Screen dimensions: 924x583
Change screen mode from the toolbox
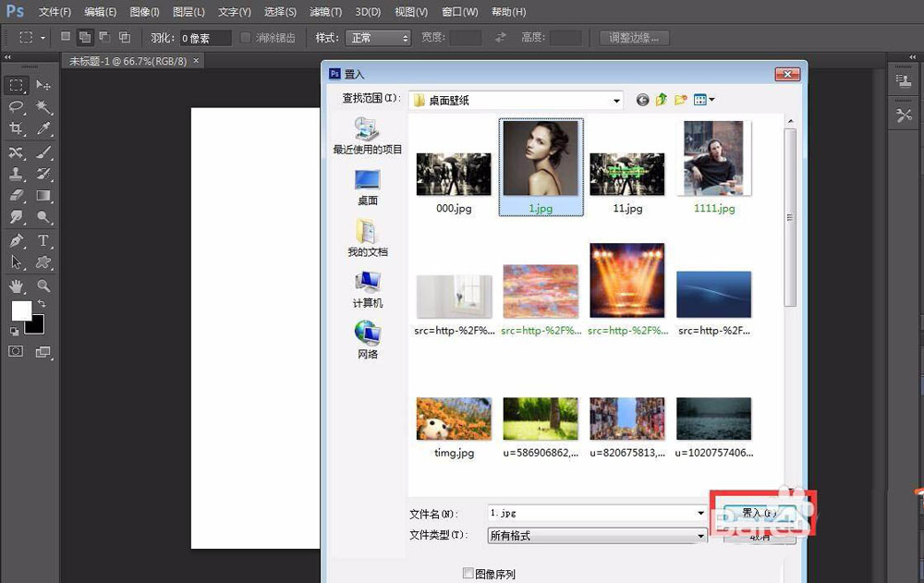tap(43, 352)
